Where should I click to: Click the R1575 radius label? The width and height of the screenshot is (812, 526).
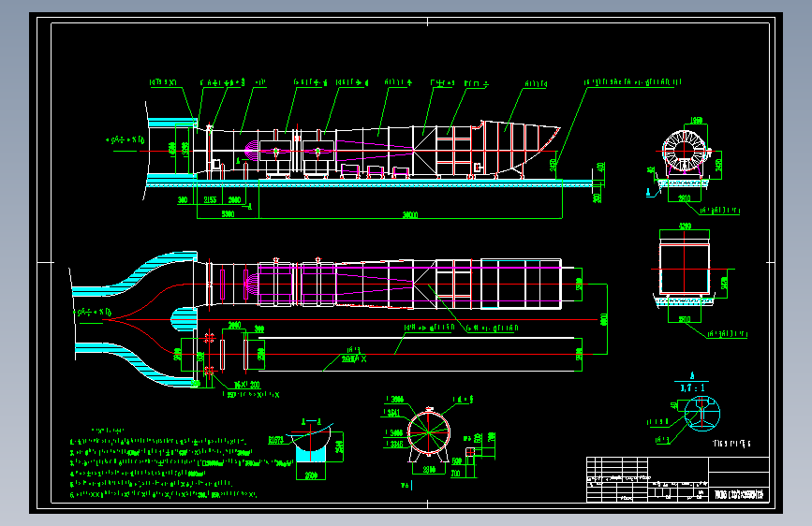point(276,441)
